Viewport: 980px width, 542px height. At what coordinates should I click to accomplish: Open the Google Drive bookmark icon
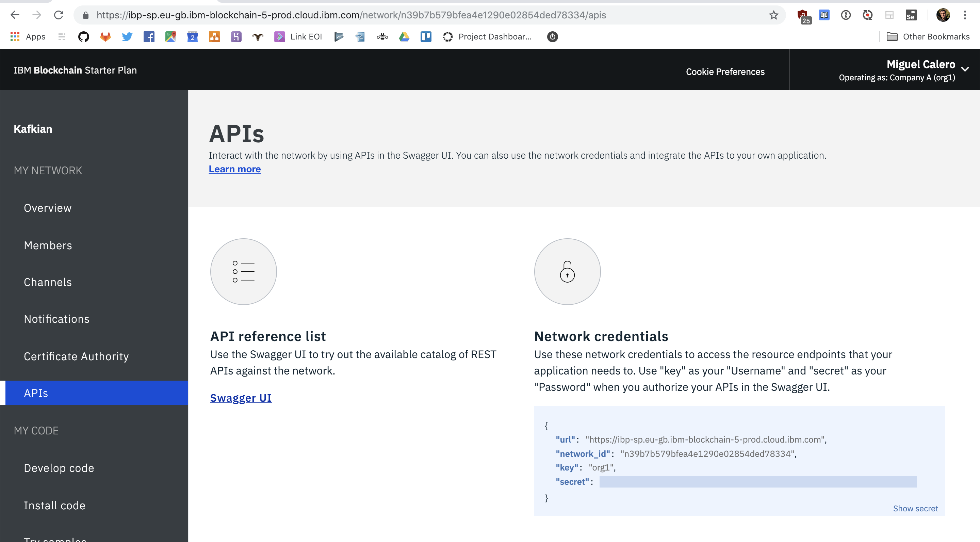(404, 36)
